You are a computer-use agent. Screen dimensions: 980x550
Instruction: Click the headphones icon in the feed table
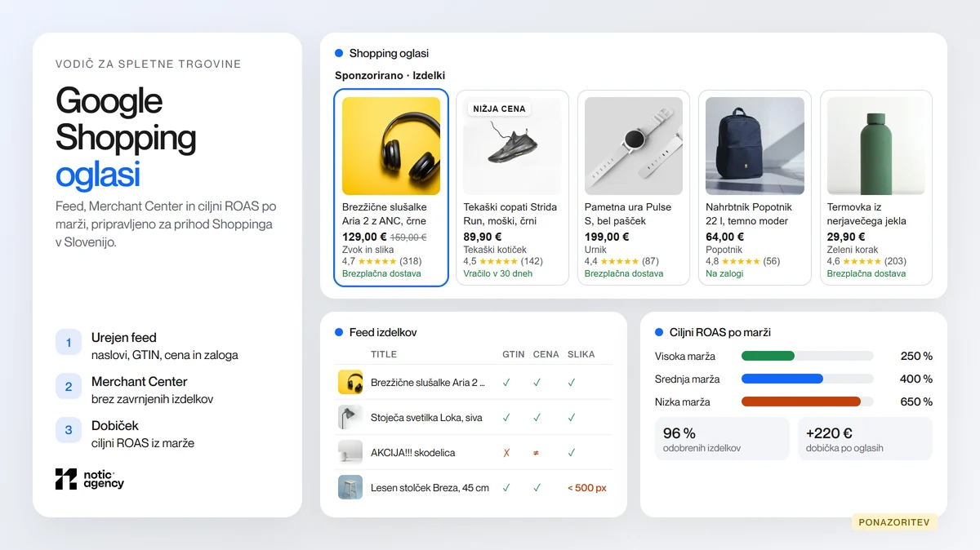tap(350, 382)
